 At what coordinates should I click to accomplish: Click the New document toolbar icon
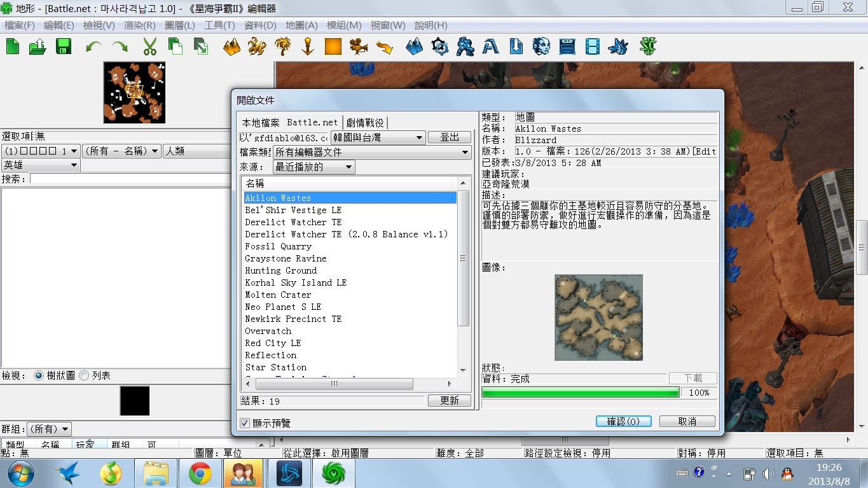(13, 46)
